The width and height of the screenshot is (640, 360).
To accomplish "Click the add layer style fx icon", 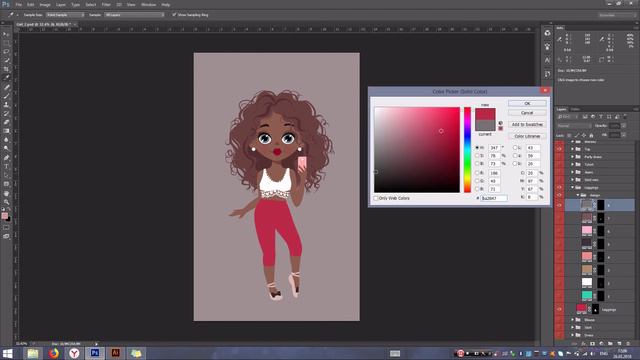I will click(584, 344).
